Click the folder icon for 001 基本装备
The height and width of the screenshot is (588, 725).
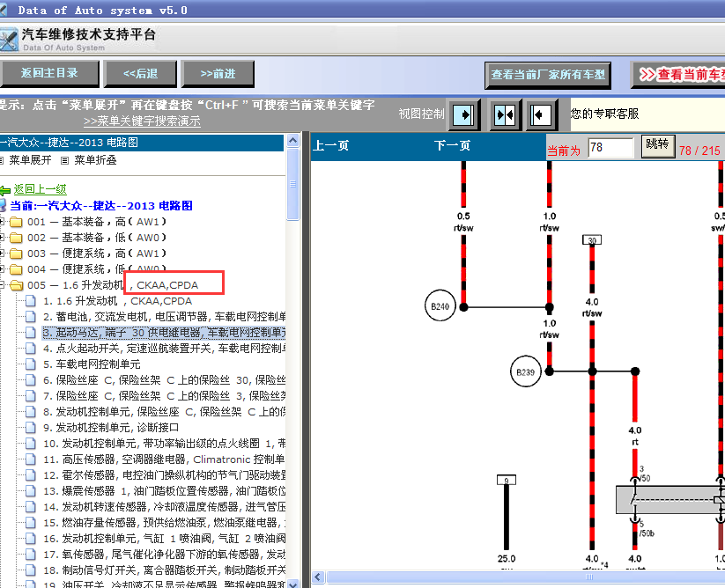16,222
